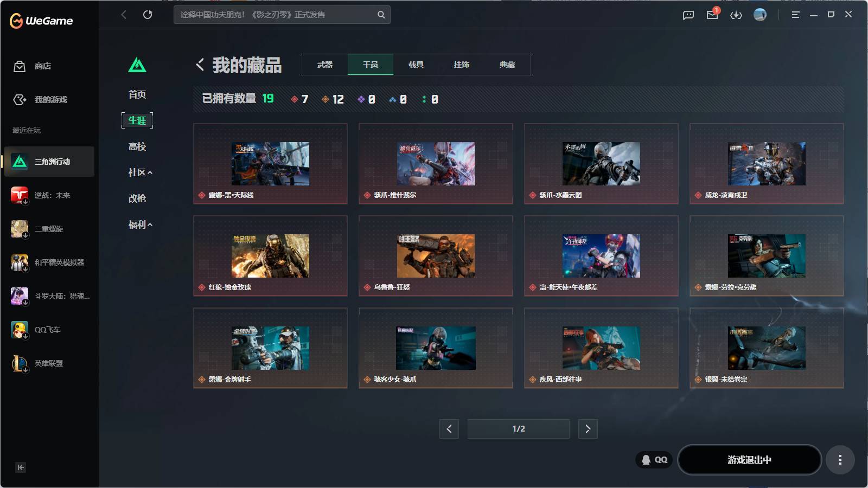This screenshot has height=488, width=868.
Task: Open the 骇爪-维什戴尔 skin card
Action: [x=436, y=164]
